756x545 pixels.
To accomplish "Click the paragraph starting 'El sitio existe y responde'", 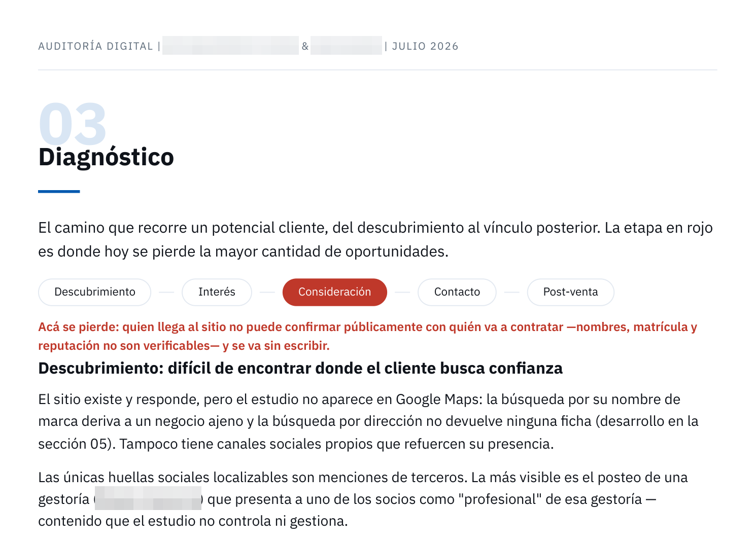I will [x=368, y=421].
